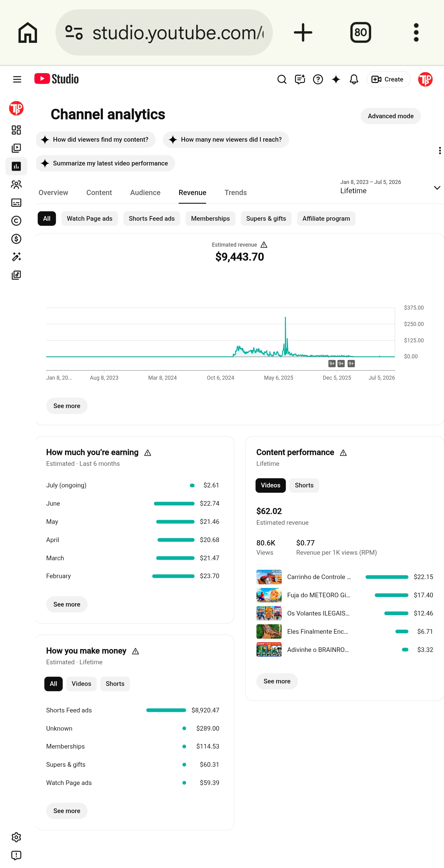
Task: See more under How much you're earning
Action: 67,604
